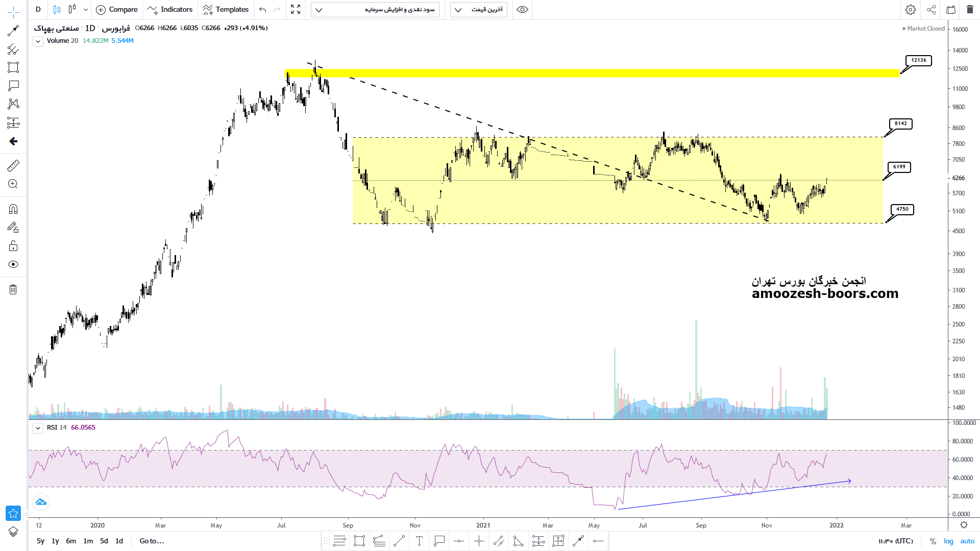
Task: Open the Indicators menu
Action: pyautogui.click(x=170, y=10)
